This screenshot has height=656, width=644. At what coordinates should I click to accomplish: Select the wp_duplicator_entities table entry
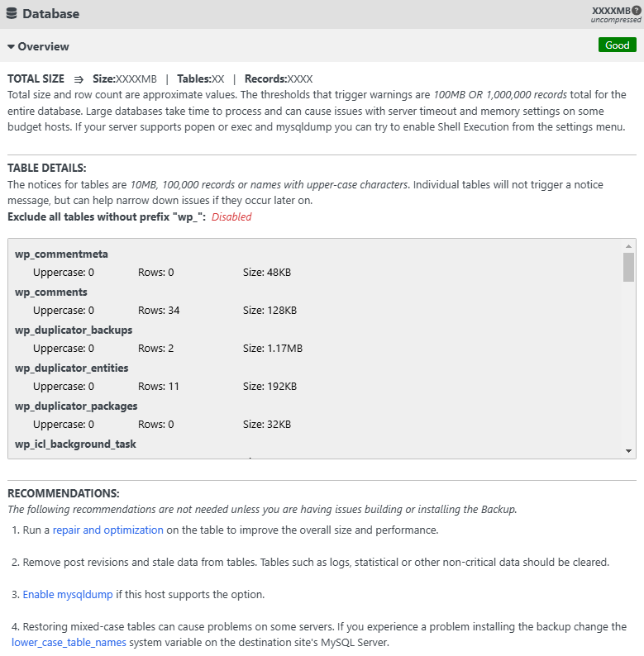(x=72, y=368)
